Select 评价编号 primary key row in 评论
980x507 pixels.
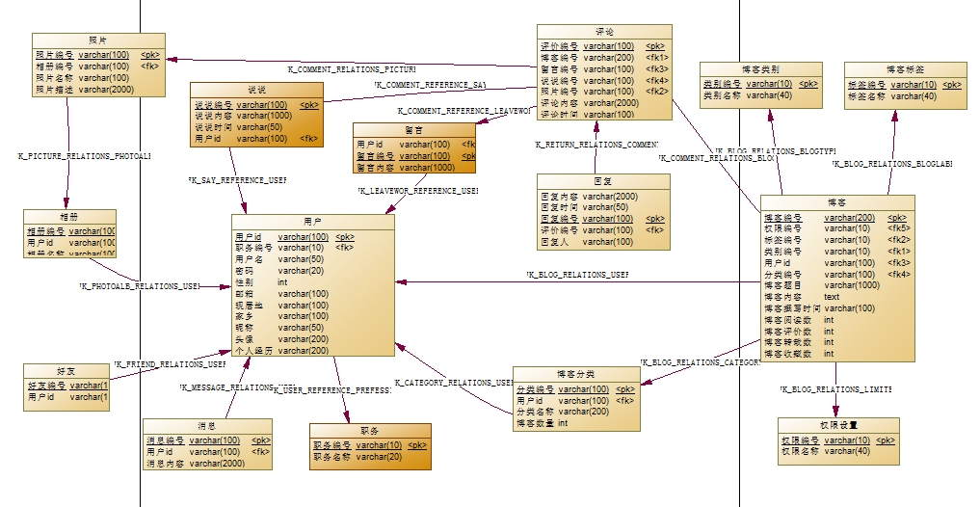click(x=603, y=46)
